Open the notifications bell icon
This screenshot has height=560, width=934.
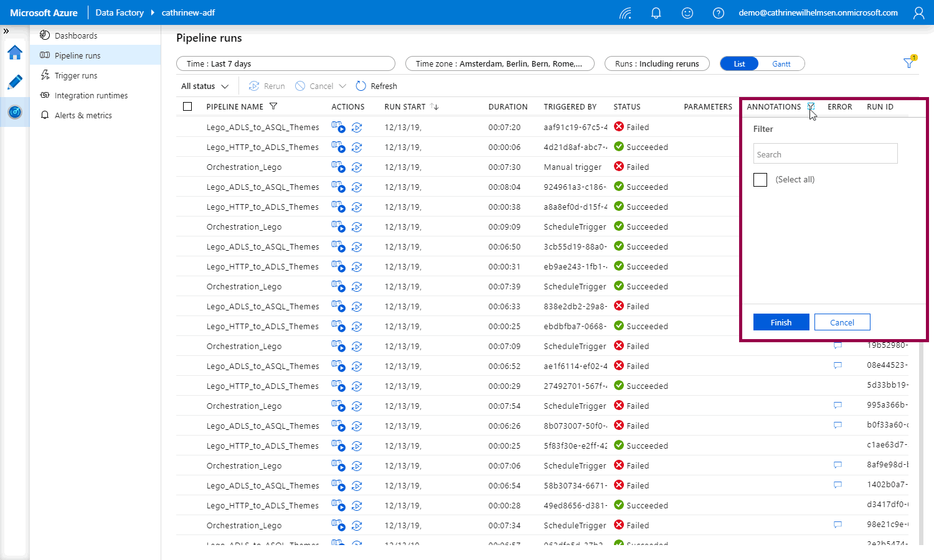point(656,13)
